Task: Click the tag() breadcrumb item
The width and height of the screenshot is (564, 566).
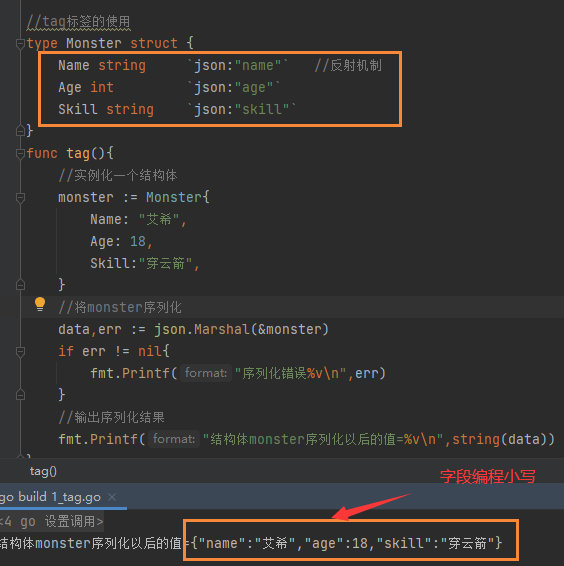Action: [43, 471]
